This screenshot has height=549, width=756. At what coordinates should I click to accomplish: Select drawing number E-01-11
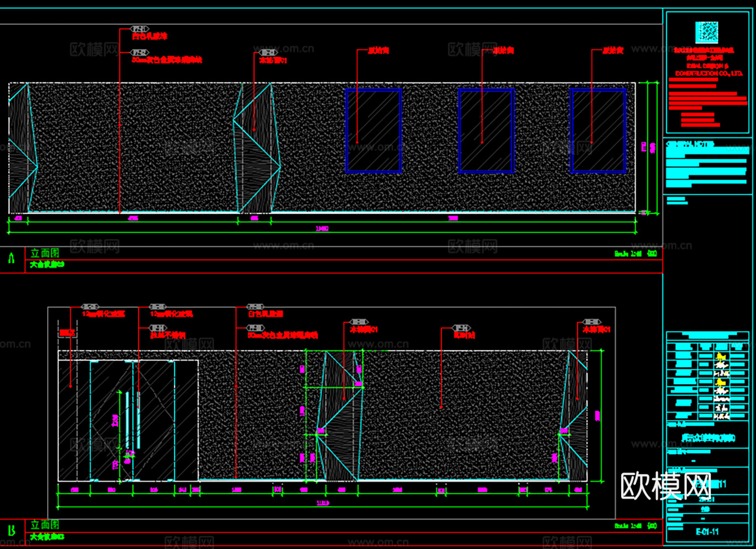pos(707,531)
